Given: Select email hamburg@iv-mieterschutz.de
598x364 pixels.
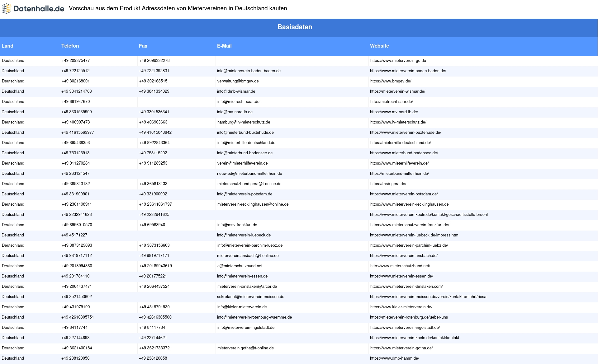Looking at the screenshot, I should tap(244, 122).
